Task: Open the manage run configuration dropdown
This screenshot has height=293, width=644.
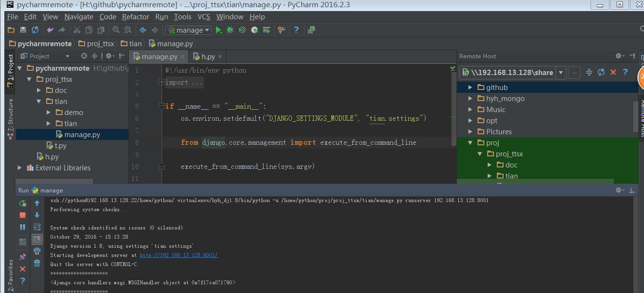Action: click(189, 30)
